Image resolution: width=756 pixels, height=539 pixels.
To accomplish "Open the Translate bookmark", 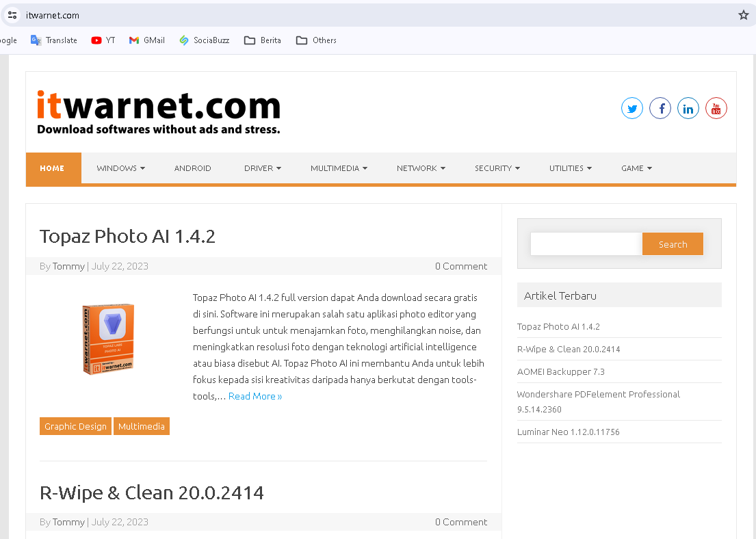I will tap(53, 40).
